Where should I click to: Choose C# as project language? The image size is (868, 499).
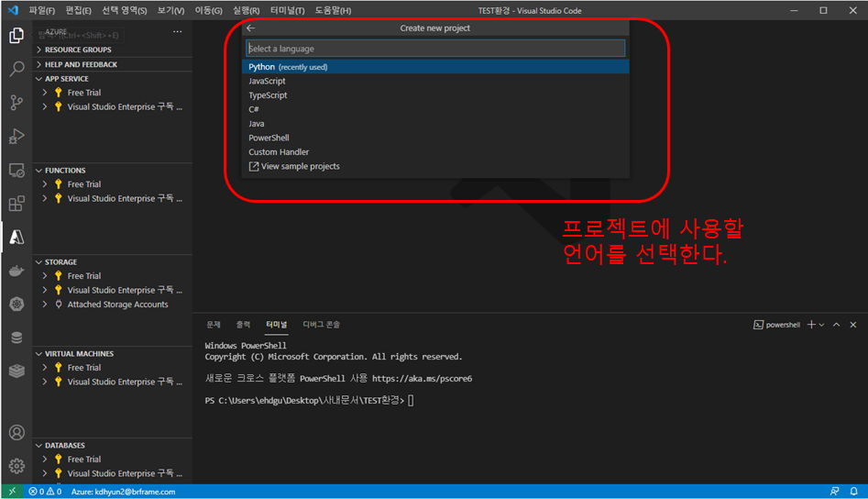tap(435, 110)
